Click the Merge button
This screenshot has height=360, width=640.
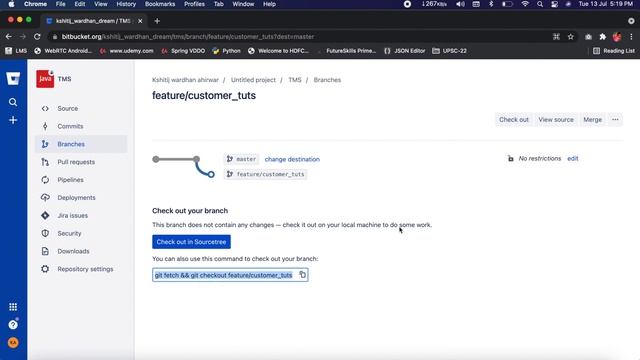[592, 120]
